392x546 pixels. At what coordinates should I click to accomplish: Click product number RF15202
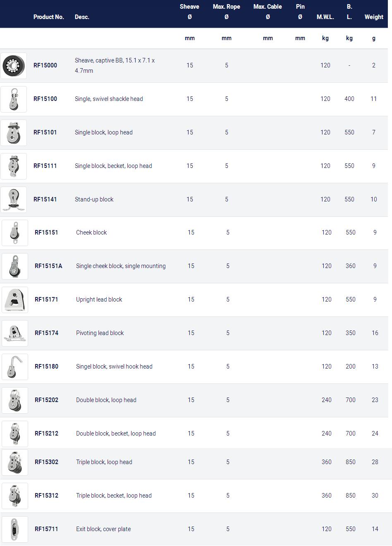pyautogui.click(x=46, y=400)
